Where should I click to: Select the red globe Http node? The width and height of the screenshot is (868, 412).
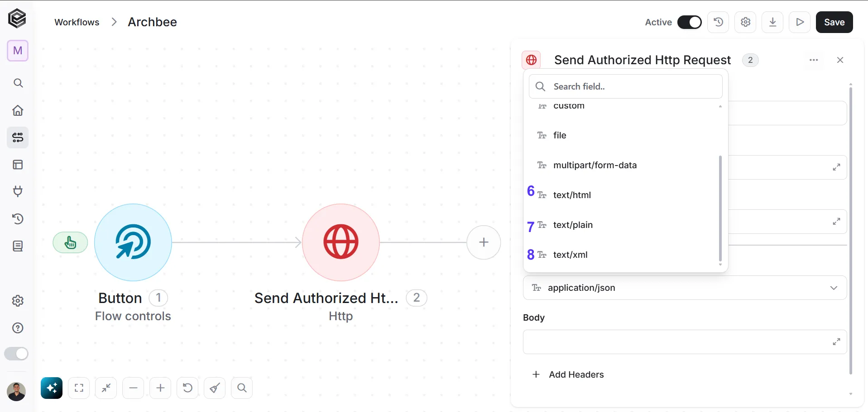pos(341,242)
